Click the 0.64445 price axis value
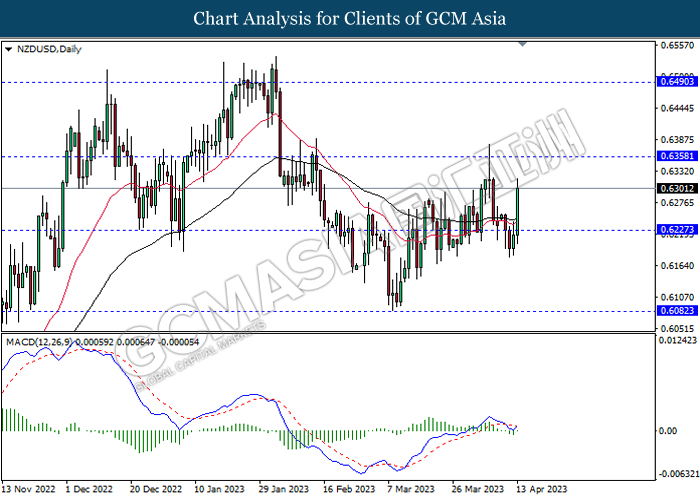Screen dimensions: 700x500 click(677, 108)
